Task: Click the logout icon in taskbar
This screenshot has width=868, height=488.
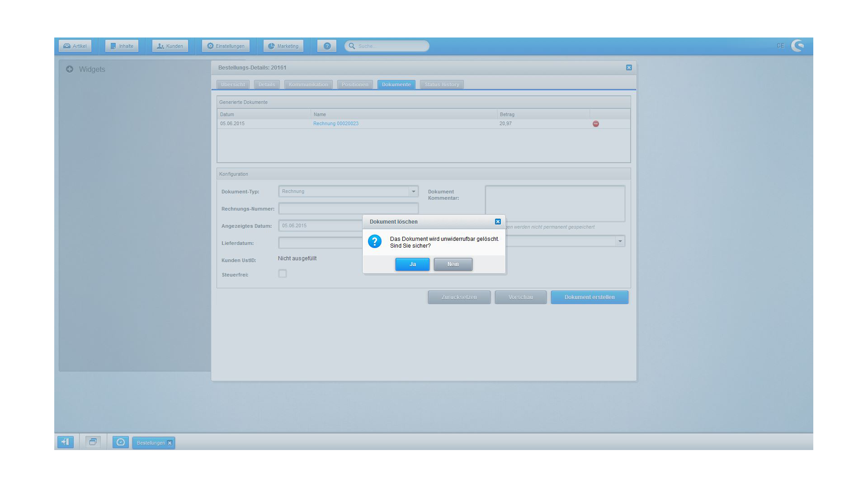Action: [65, 442]
